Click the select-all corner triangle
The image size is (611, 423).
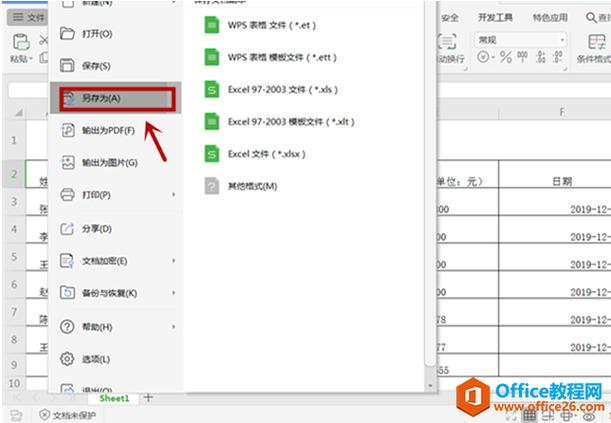[18, 113]
